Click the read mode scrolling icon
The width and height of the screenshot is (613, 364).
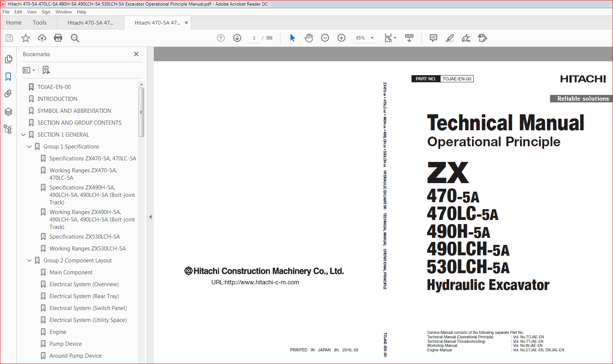[x=409, y=38]
